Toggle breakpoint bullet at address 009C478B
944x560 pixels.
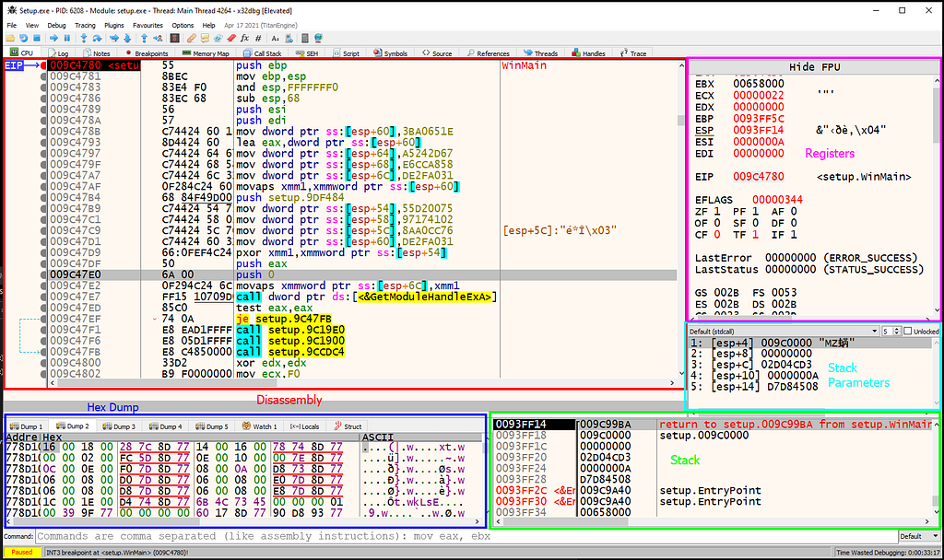click(43, 131)
